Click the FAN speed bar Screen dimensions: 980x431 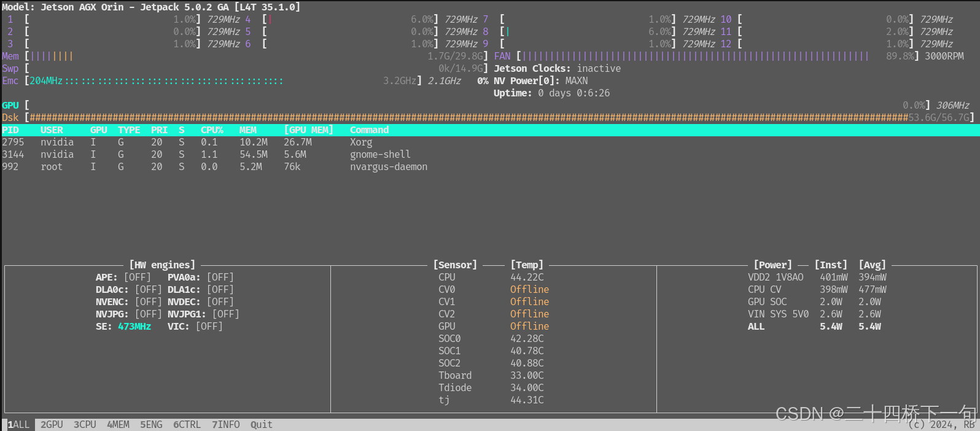718,56
